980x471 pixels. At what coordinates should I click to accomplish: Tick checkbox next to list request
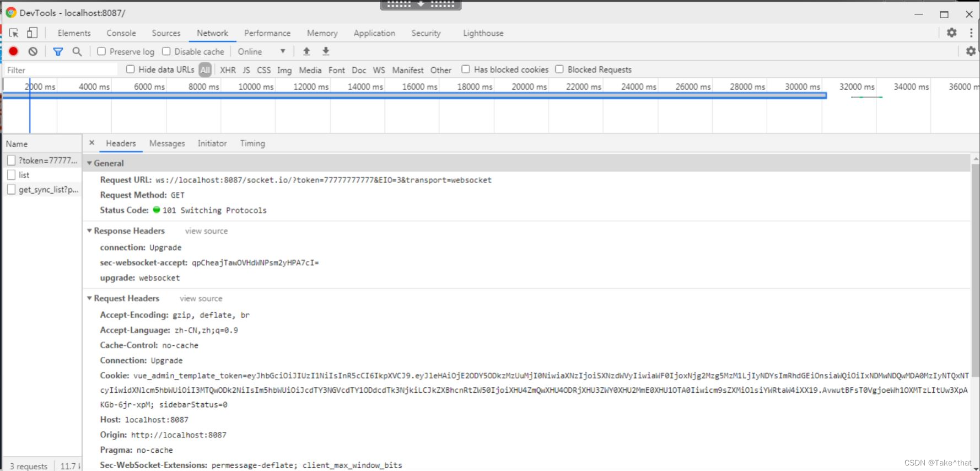(x=11, y=175)
